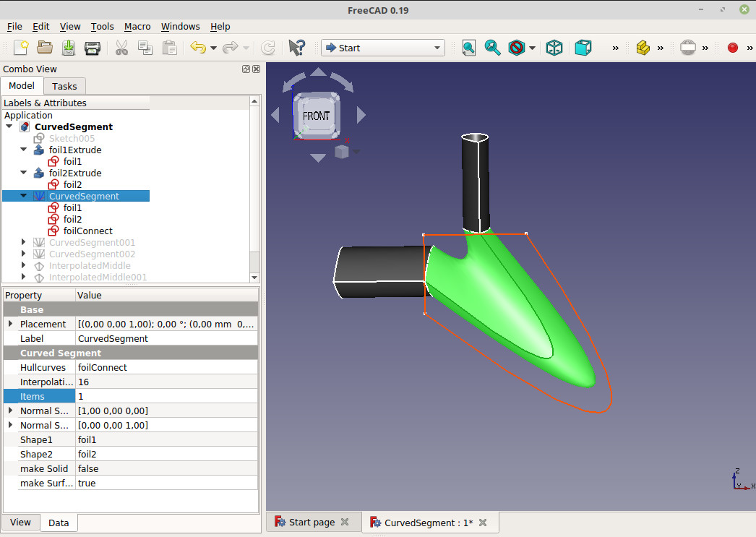The width and height of the screenshot is (756, 537).
Task: Click the clipping plane sphere icon
Action: coord(687,48)
